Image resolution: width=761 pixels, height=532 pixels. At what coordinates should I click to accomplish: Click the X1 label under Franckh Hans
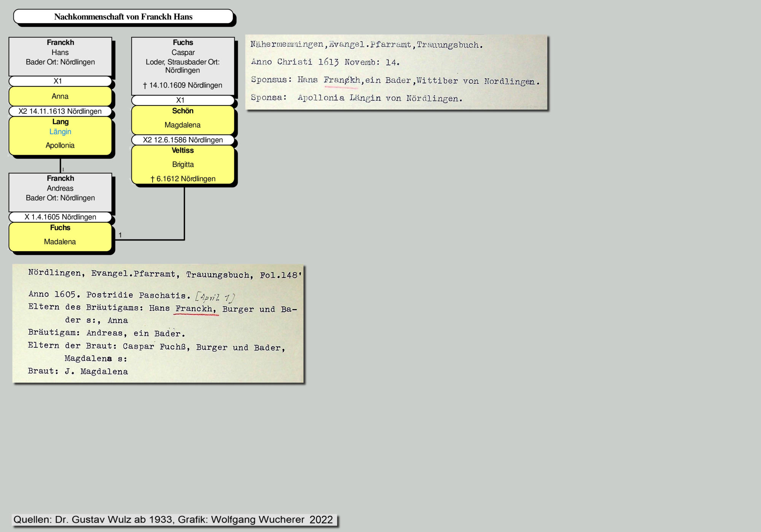(x=58, y=81)
